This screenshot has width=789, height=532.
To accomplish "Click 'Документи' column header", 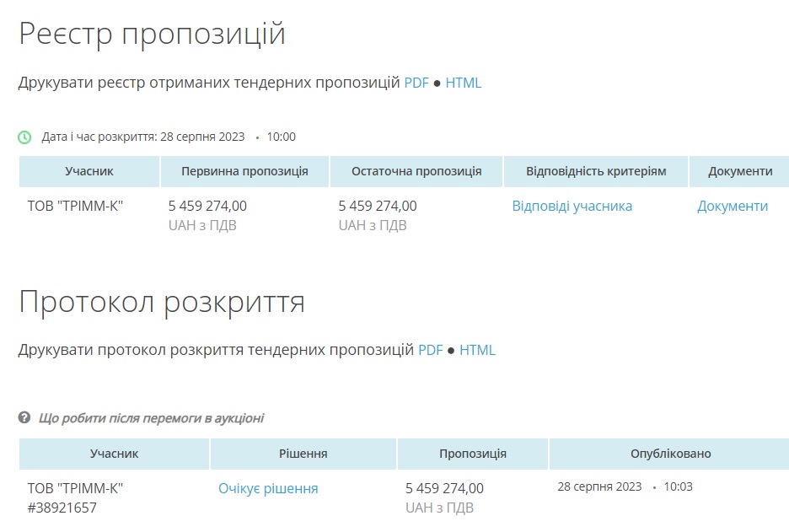I will [740, 172].
